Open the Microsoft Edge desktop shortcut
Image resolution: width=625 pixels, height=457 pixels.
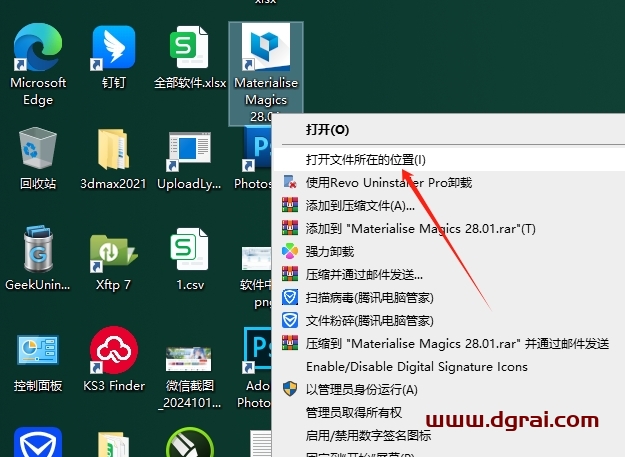pyautogui.click(x=38, y=47)
